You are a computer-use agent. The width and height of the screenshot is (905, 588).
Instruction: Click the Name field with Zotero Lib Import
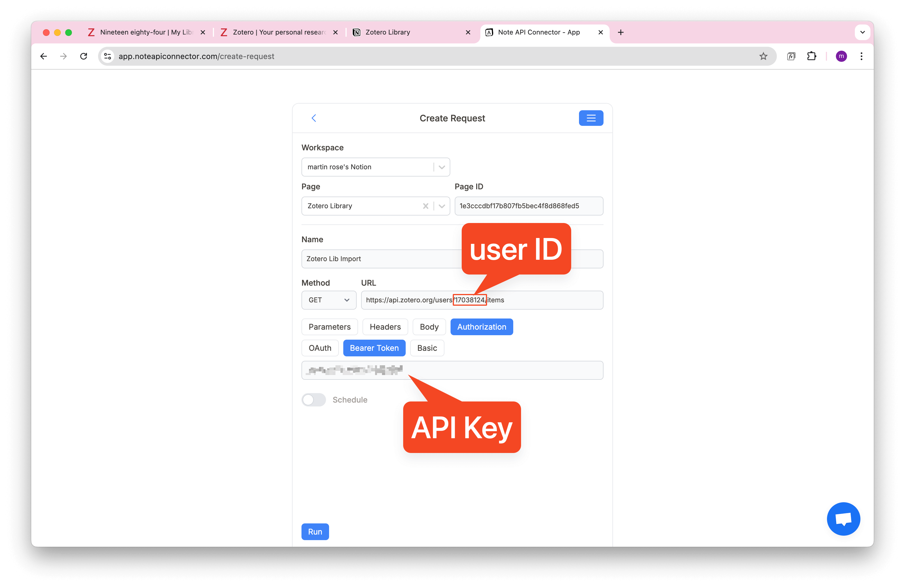coord(452,259)
